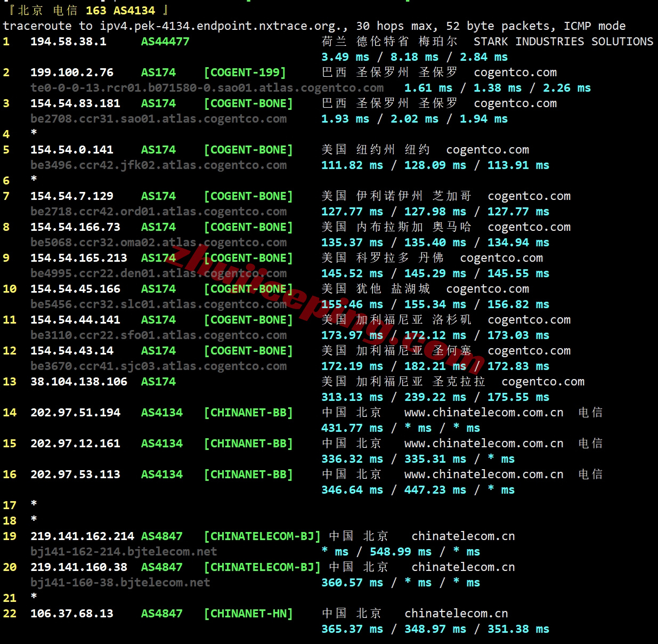
Task: Select the AS44477 number on hop 1
Action: (165, 41)
